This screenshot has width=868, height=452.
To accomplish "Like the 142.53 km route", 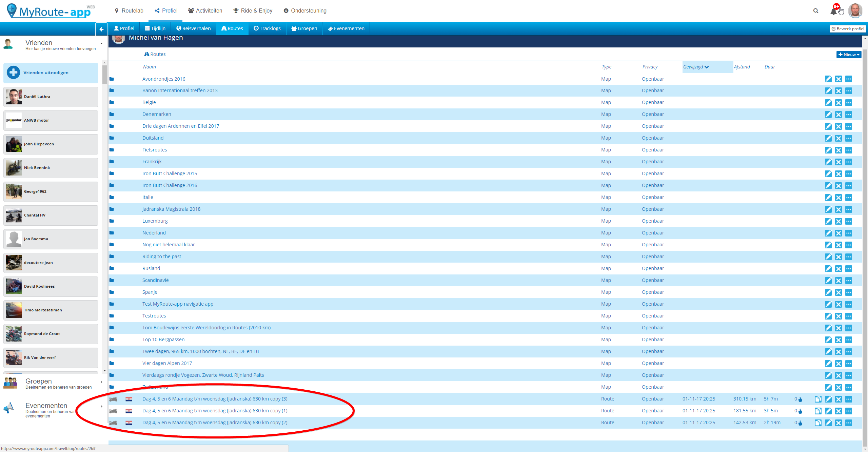I will (801, 423).
